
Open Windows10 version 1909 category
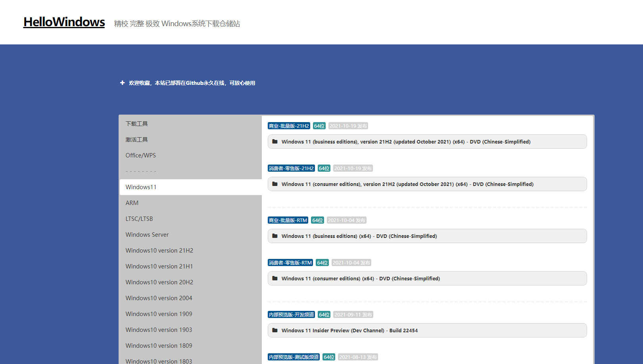click(x=190, y=314)
